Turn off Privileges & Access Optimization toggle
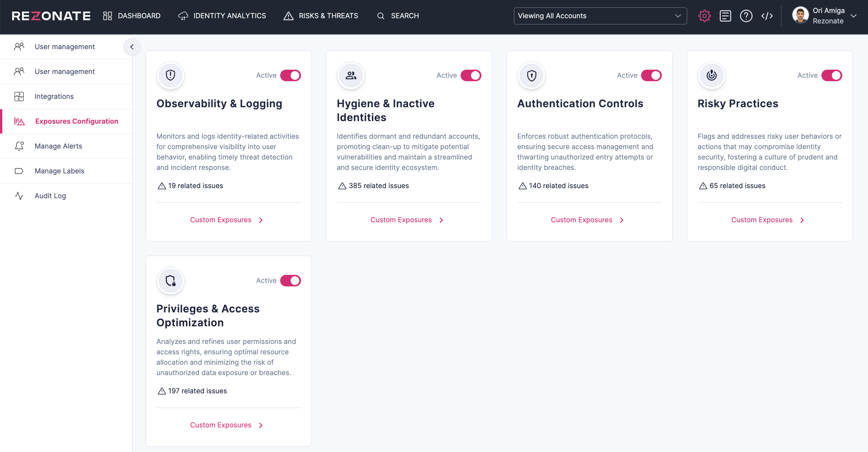The image size is (868, 452). point(291,281)
